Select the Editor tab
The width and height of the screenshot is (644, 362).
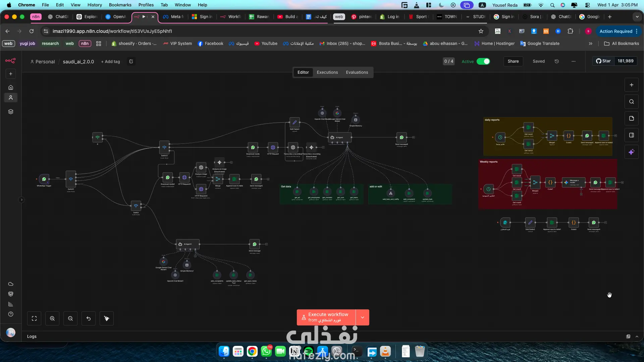[303, 72]
